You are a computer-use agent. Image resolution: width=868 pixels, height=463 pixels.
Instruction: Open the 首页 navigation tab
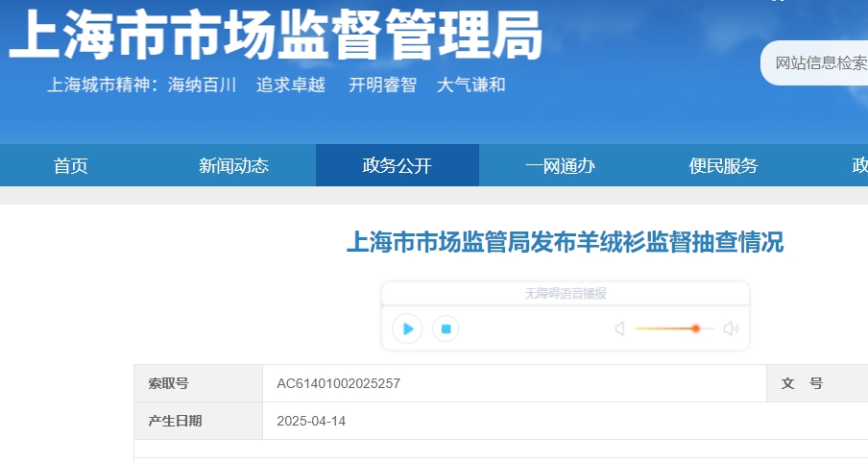click(x=71, y=166)
